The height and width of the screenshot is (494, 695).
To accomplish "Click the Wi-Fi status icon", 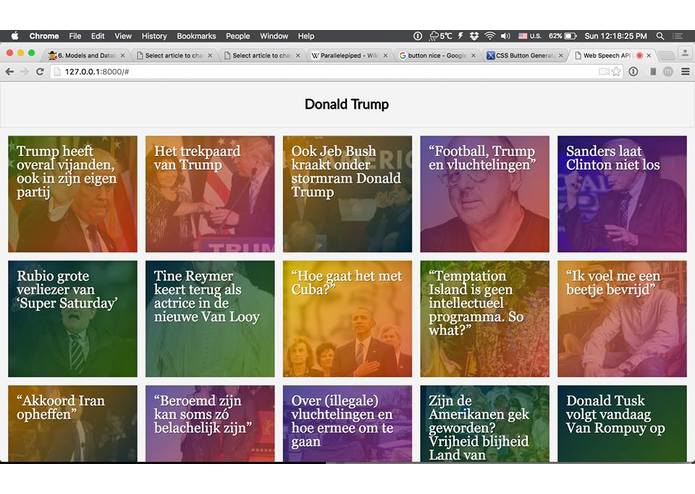I will coord(489,36).
